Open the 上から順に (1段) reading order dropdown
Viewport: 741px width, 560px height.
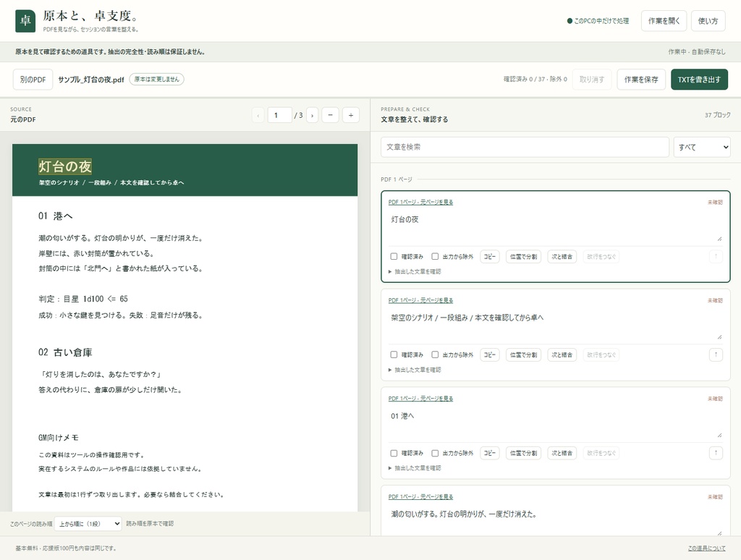click(x=88, y=524)
